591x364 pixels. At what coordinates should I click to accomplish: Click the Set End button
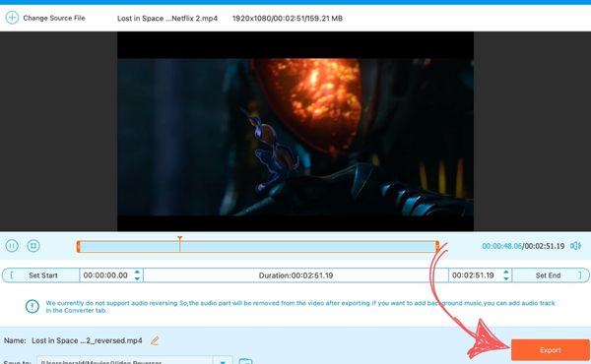[551, 275]
